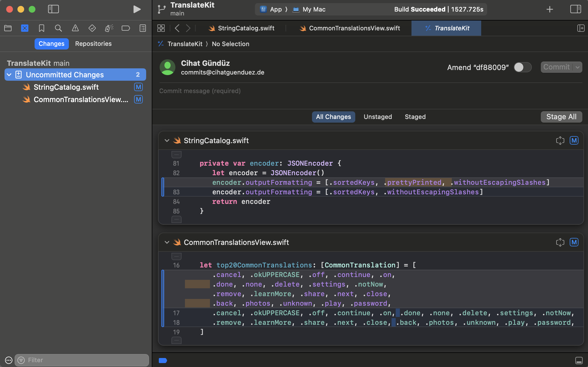Image resolution: width=588 pixels, height=367 pixels.
Task: Collapse the CommonTranslationsView.swift diff section
Action: pos(167,242)
